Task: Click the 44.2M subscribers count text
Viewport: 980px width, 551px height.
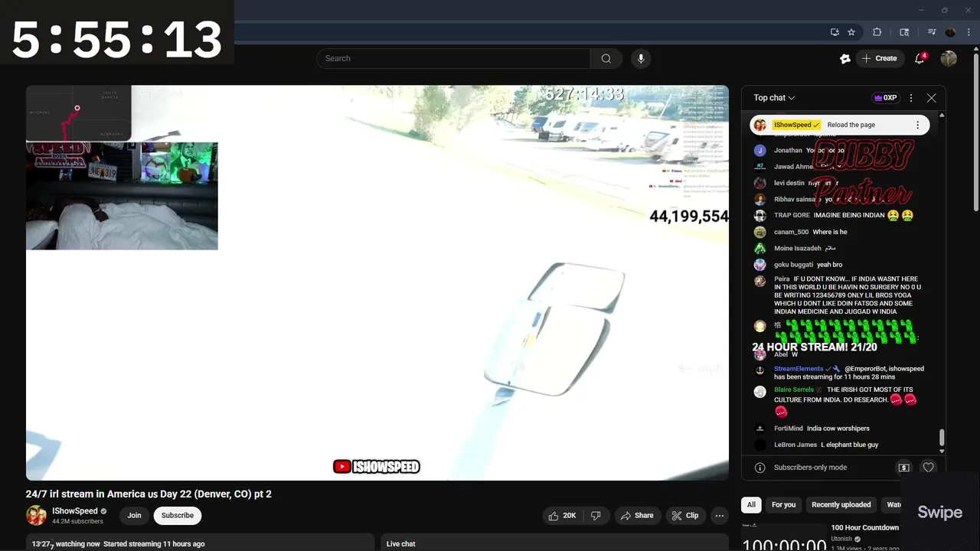Action: pyautogui.click(x=77, y=521)
